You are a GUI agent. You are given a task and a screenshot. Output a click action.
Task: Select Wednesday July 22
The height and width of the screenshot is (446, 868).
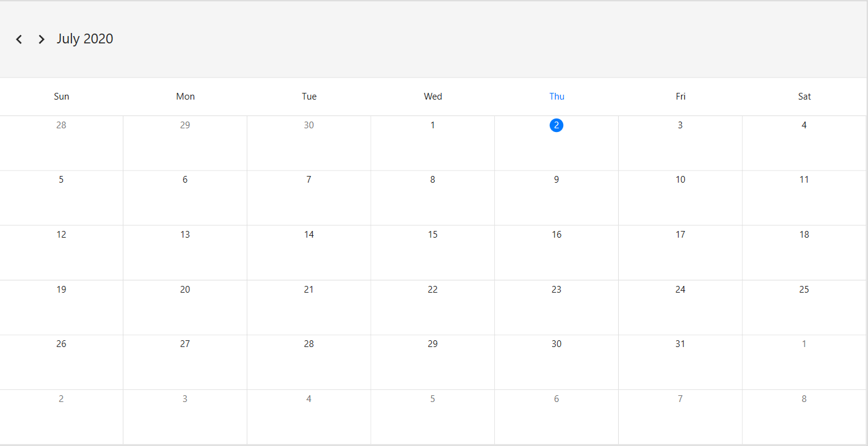(x=432, y=307)
